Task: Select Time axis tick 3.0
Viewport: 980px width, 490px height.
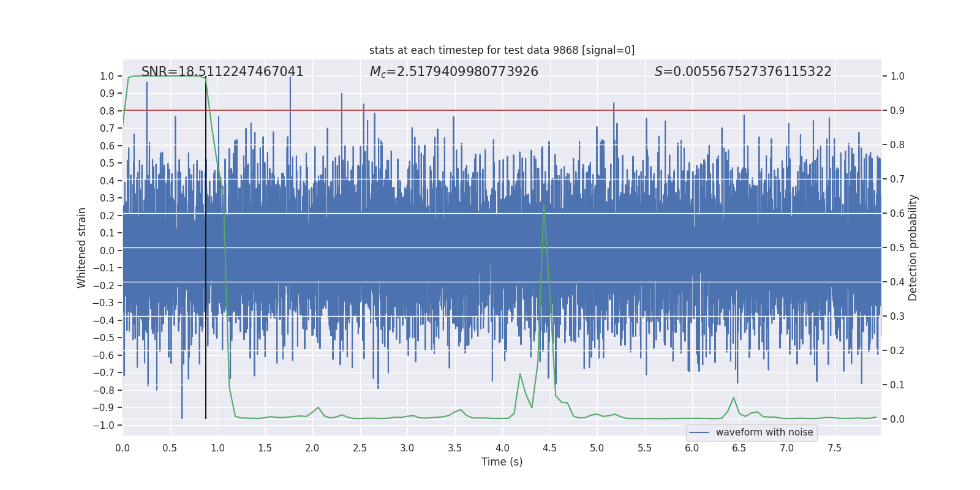Action: (407, 448)
